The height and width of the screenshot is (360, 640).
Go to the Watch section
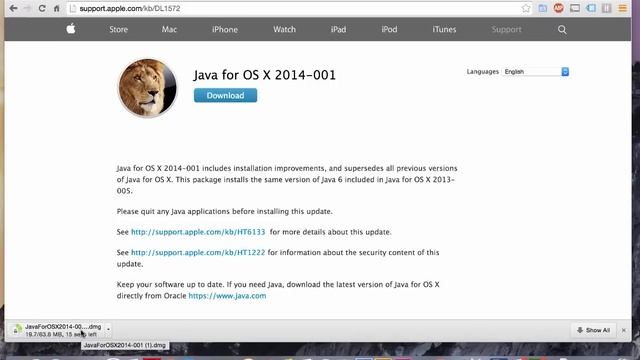[284, 29]
